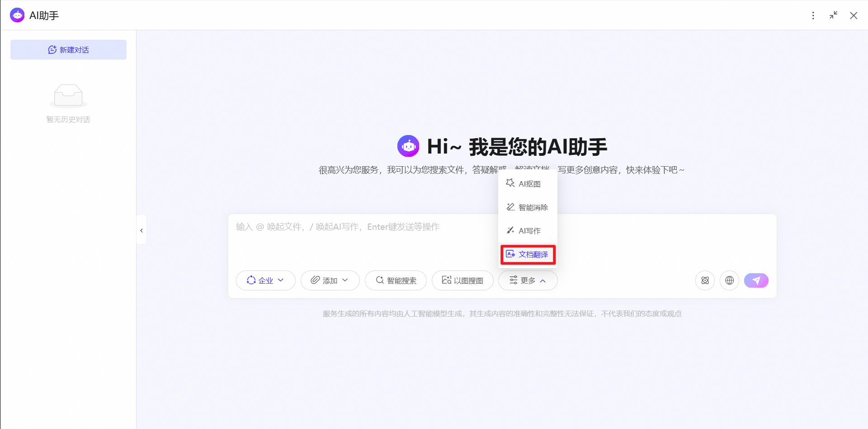Open 文档翻译 document translation option
Screen dimensions: 868x429
tap(528, 254)
